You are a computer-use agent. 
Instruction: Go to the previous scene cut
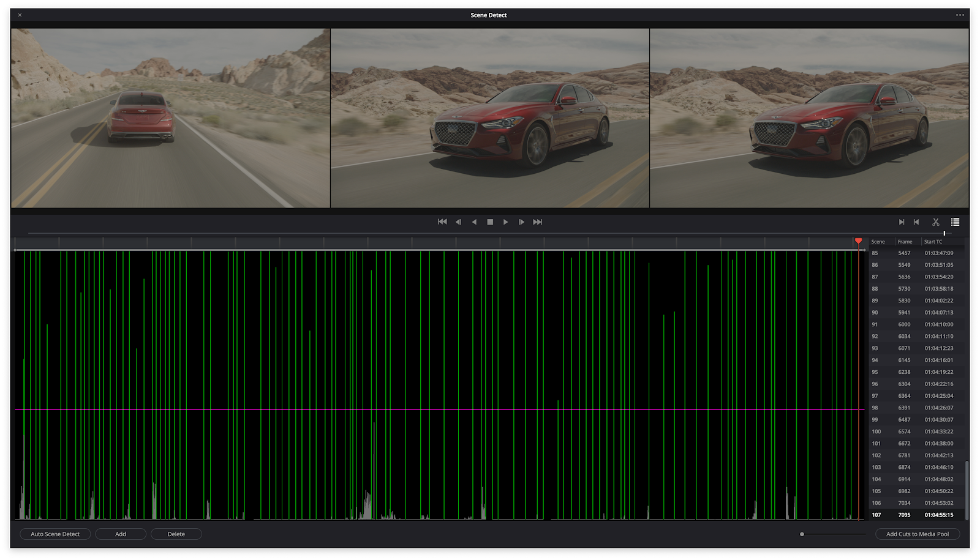[x=916, y=222]
